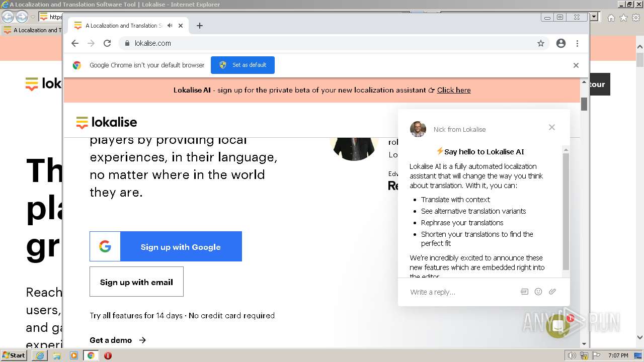Screen dimensions: 644x362
Task: Click Chrome's forward arrow button
Action: click(91, 43)
